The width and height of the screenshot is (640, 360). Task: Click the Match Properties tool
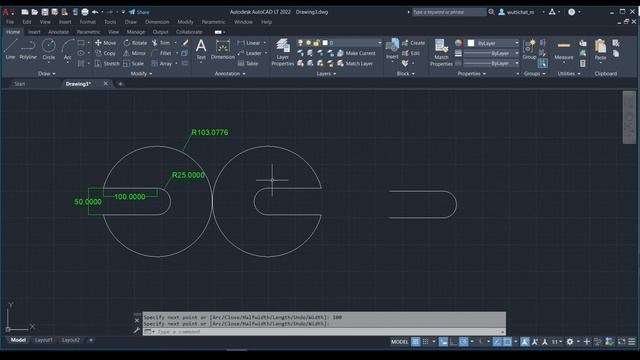[441, 52]
